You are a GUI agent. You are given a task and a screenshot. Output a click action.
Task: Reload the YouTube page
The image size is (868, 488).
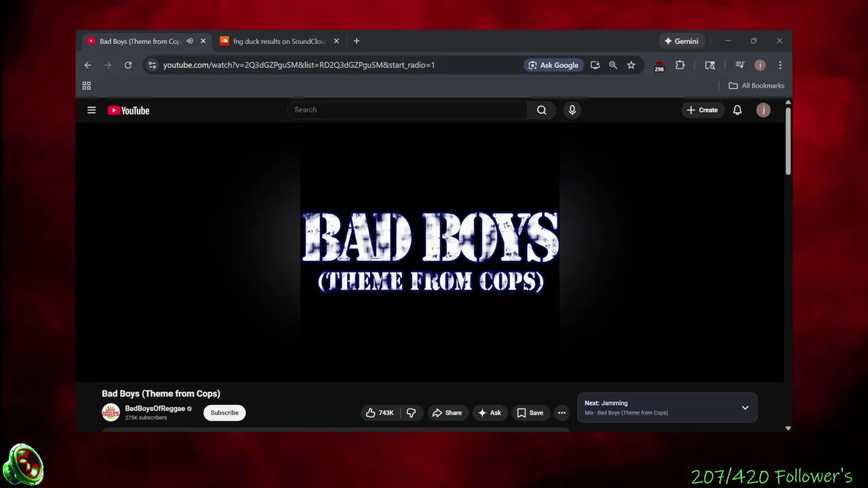[x=127, y=65]
